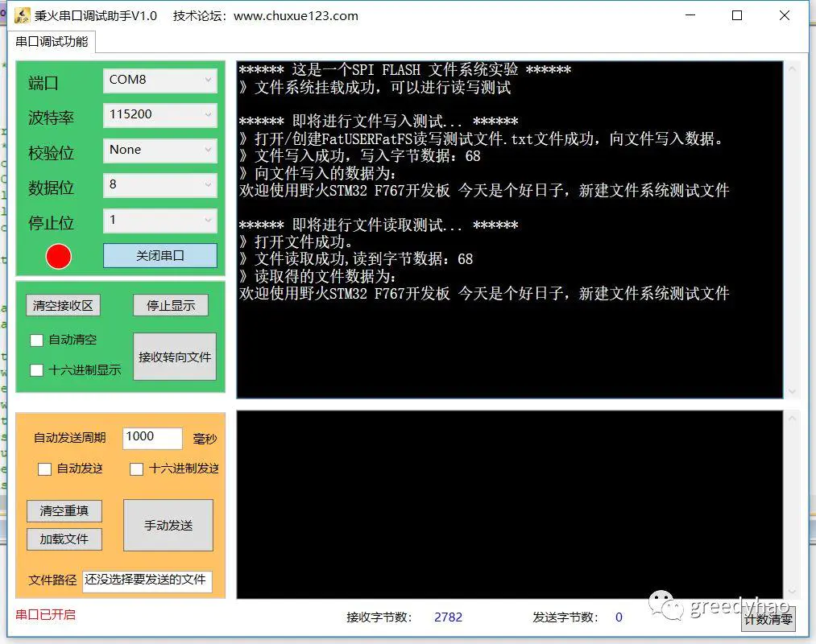
Task: Reset byte counters with 计数清零
Action: (767, 620)
